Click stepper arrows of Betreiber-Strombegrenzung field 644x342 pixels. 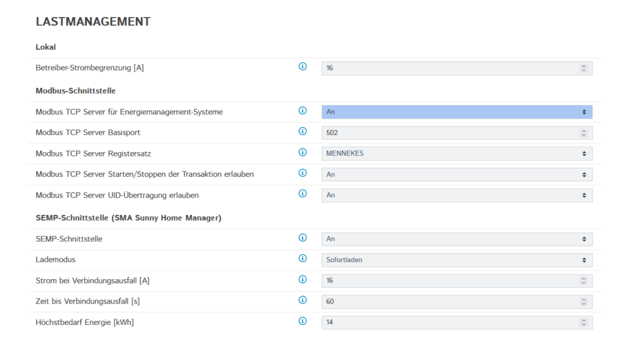point(584,68)
